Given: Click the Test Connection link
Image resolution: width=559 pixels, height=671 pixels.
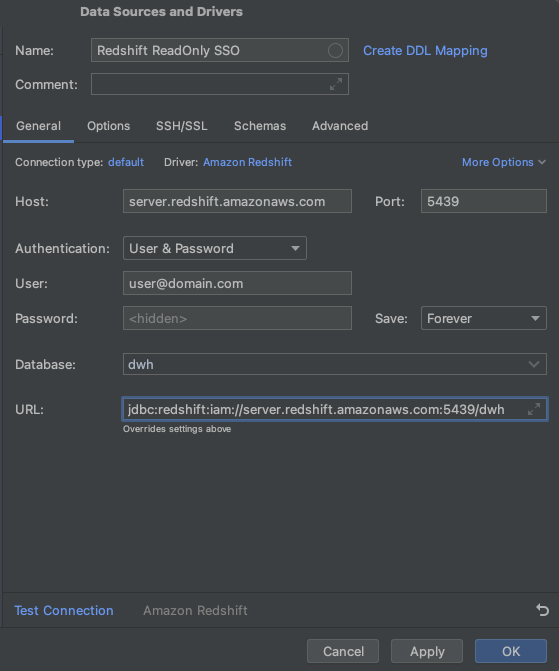Looking at the screenshot, I should coord(64,610).
